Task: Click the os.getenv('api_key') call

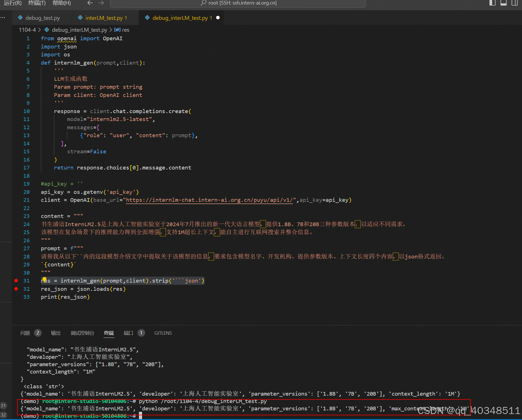Action: click(106, 192)
